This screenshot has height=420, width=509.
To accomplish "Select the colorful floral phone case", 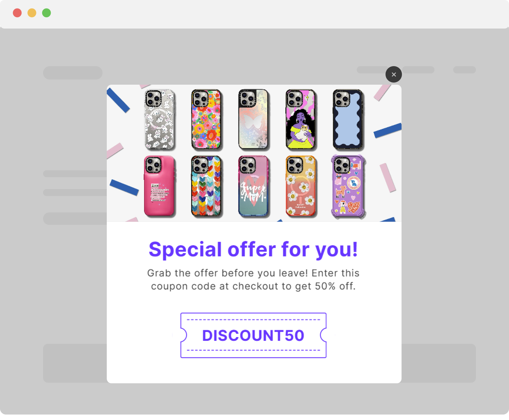I will tap(207, 120).
